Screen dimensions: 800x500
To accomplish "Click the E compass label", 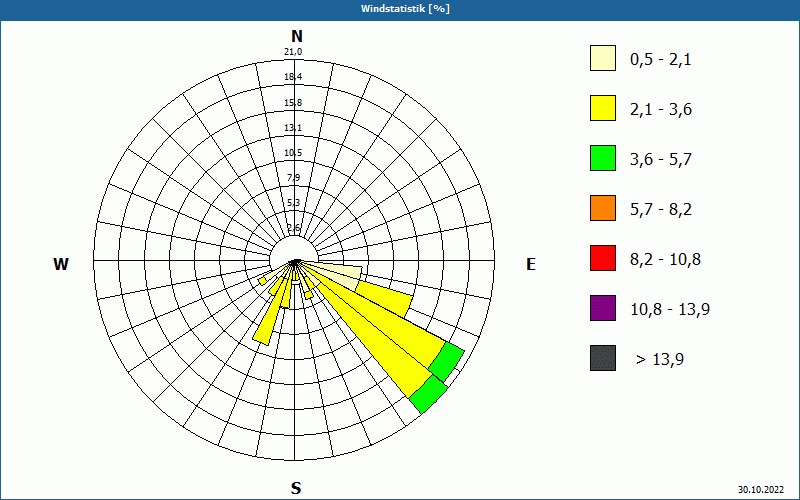I will tap(531, 264).
